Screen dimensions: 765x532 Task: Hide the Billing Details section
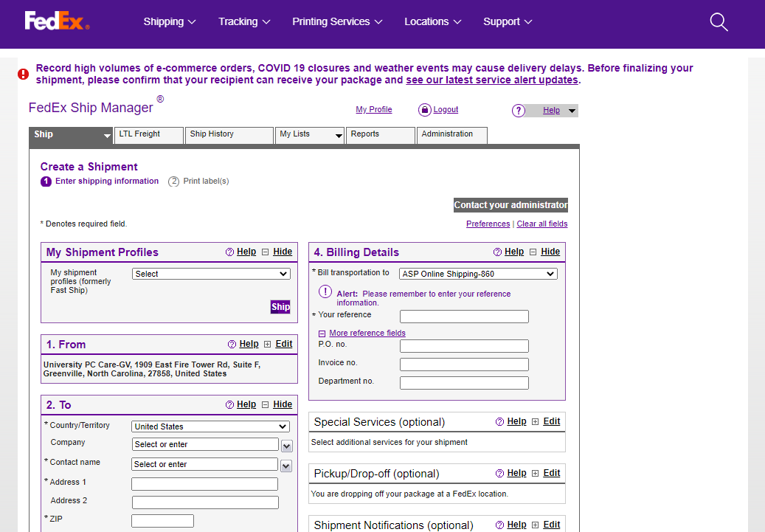550,252
